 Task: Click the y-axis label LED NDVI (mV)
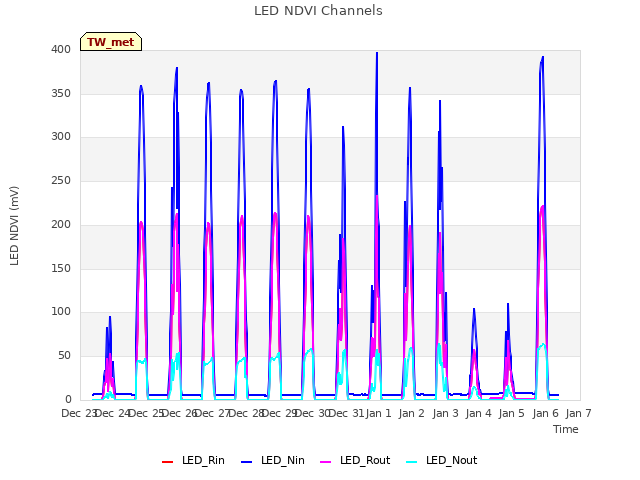(14, 226)
